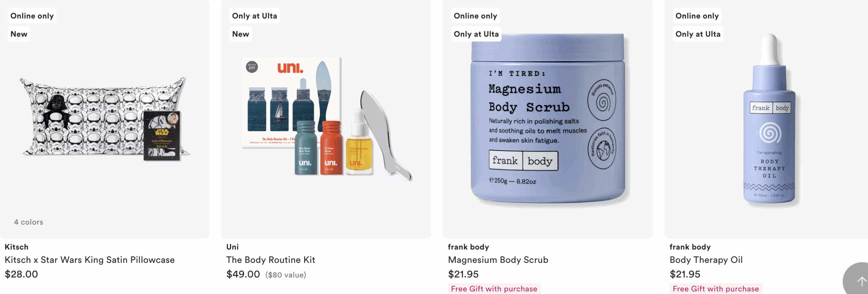
Task: Open The Body Routine Kit title
Action: coord(271,260)
